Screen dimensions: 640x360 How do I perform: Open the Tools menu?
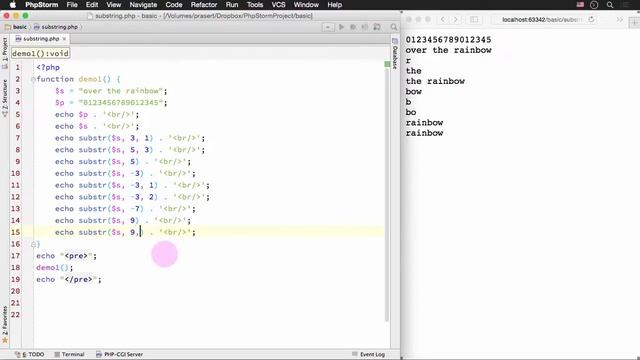pyautogui.click(x=255, y=5)
